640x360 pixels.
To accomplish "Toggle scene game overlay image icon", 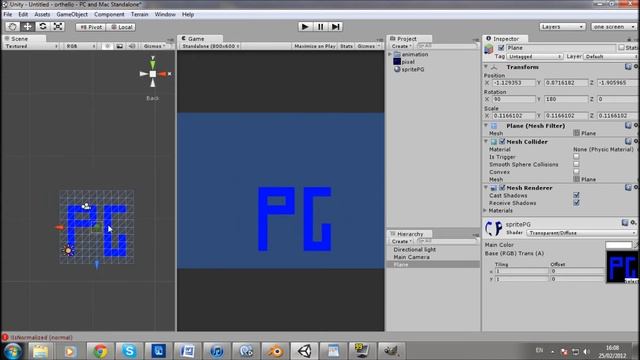I will pyautogui.click(x=120, y=46).
